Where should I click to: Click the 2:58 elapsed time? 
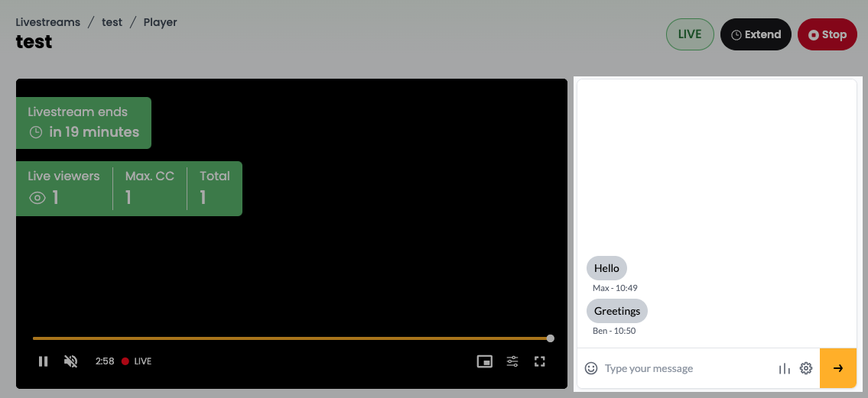[105, 361]
